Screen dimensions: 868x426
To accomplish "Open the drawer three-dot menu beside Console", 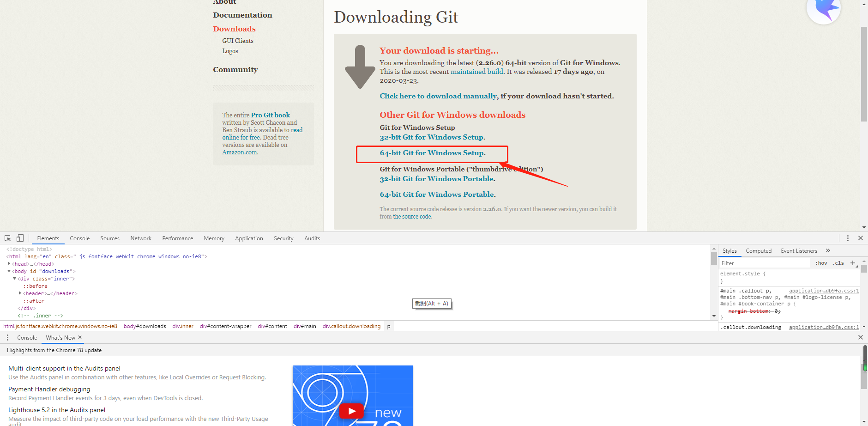I will 7,338.
